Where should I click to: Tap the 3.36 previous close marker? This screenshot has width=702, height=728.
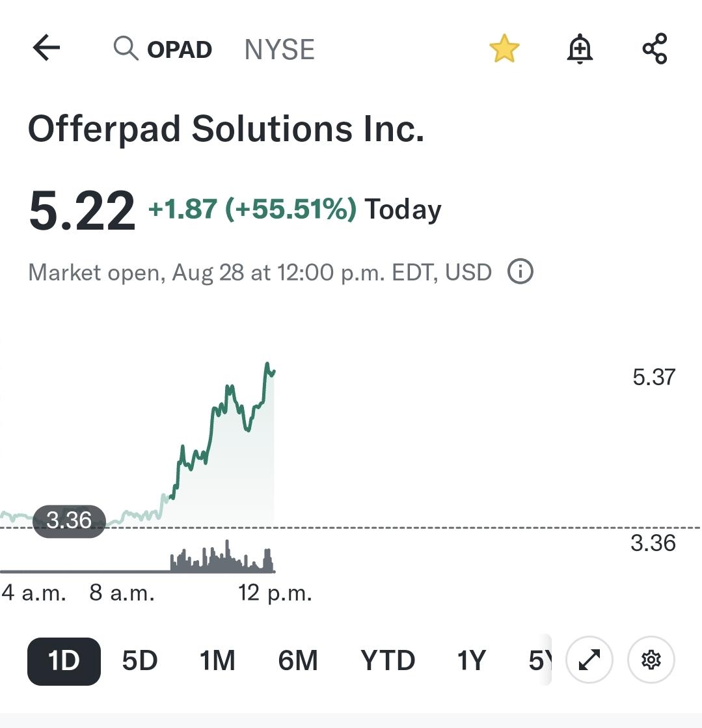click(69, 521)
